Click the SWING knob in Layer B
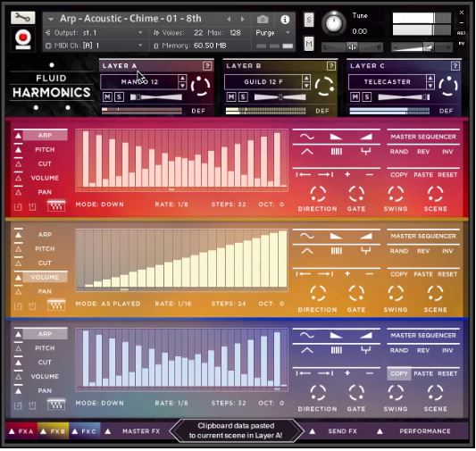476x451 pixels. [x=396, y=293]
